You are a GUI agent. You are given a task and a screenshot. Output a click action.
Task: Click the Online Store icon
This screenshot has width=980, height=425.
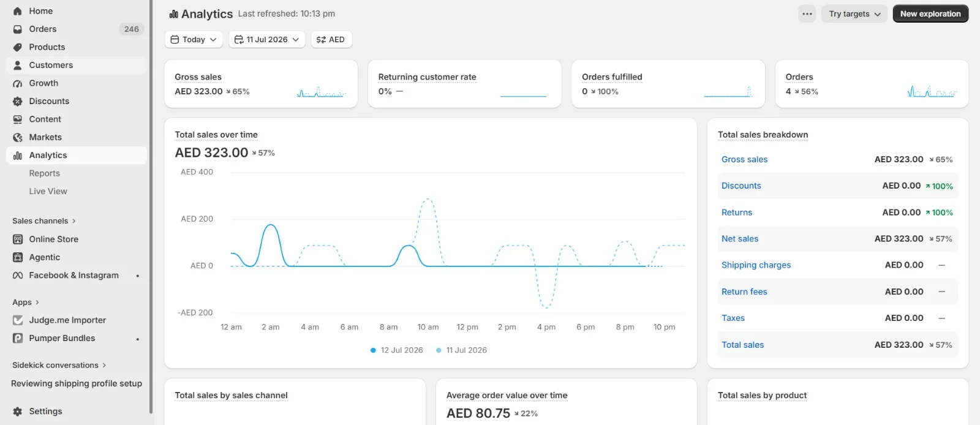[x=18, y=239]
